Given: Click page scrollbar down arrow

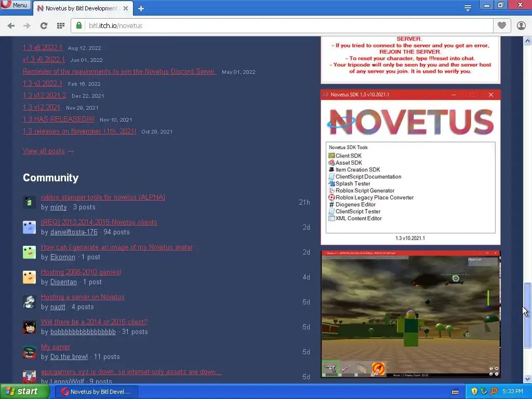Looking at the screenshot, I should (x=527, y=379).
